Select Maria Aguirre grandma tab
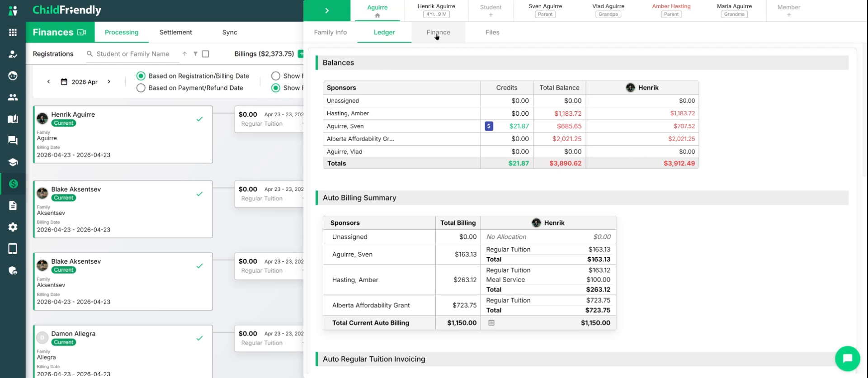The width and height of the screenshot is (868, 378). (x=734, y=10)
